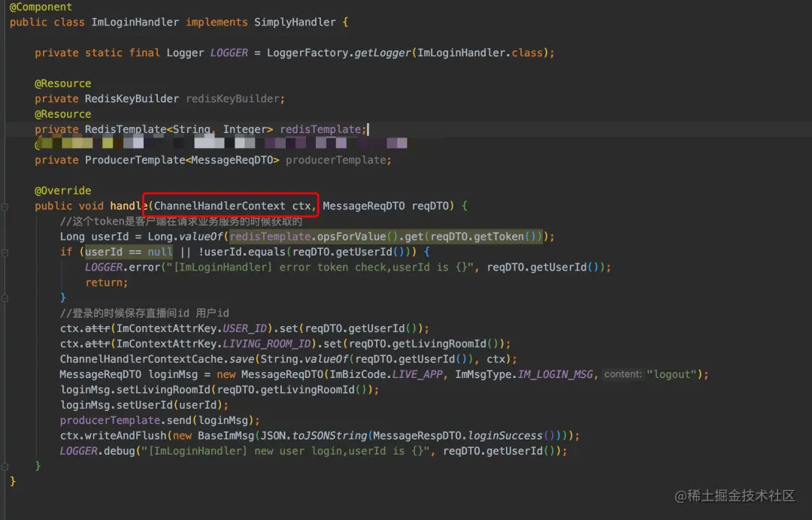
Task: Click the reqDTO parameter in the handle signature
Action: tap(430, 206)
